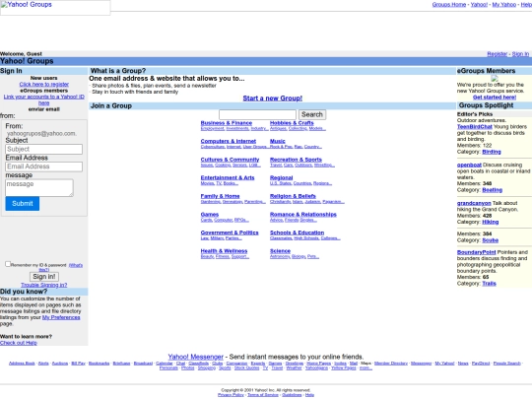532x399 pixels.
Task: Open Romance & Relationships category
Action: [303, 215]
